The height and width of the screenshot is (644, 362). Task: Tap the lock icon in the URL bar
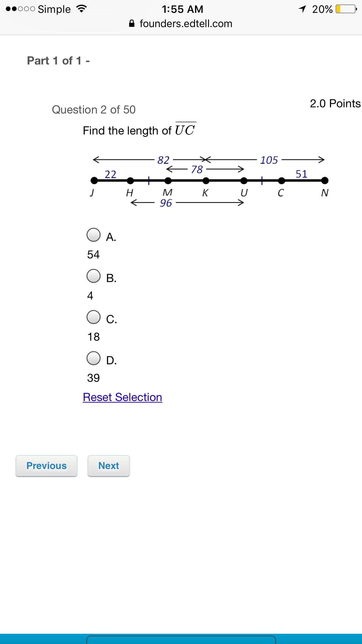[132, 24]
